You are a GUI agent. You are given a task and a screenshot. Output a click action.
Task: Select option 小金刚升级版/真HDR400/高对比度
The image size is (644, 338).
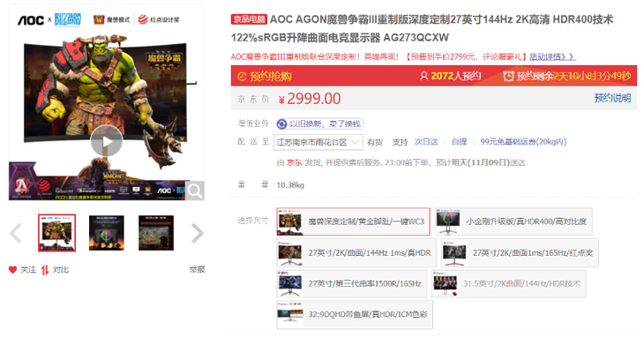(513, 222)
